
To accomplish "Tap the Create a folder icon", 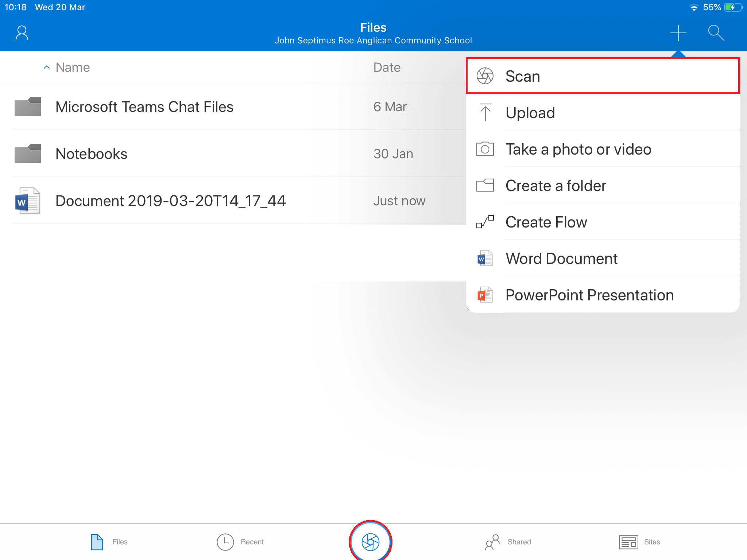I will [x=485, y=185].
